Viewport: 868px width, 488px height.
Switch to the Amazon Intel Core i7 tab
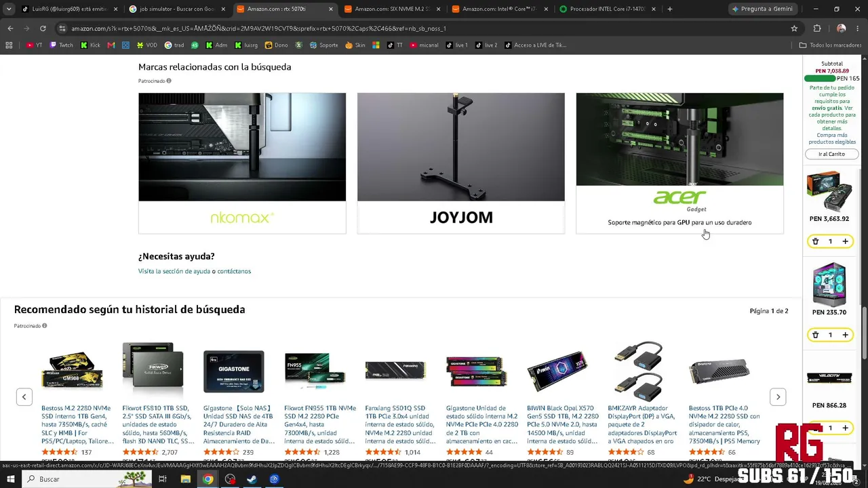pyautogui.click(x=500, y=9)
